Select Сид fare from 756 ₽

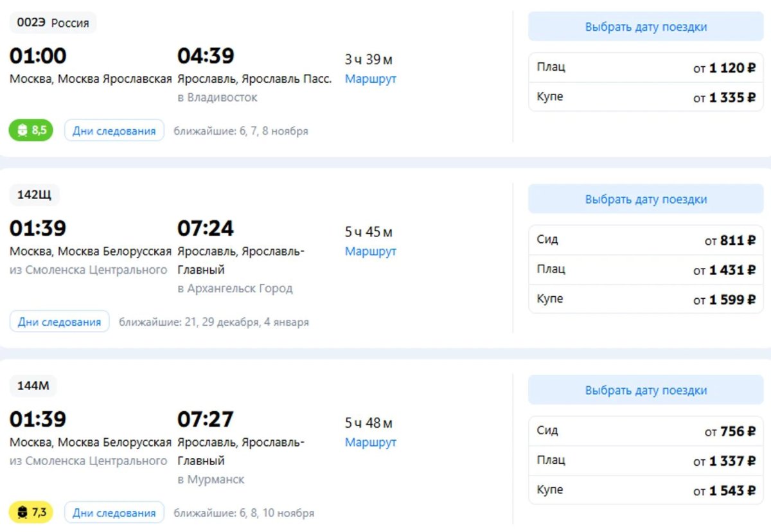[x=646, y=431]
